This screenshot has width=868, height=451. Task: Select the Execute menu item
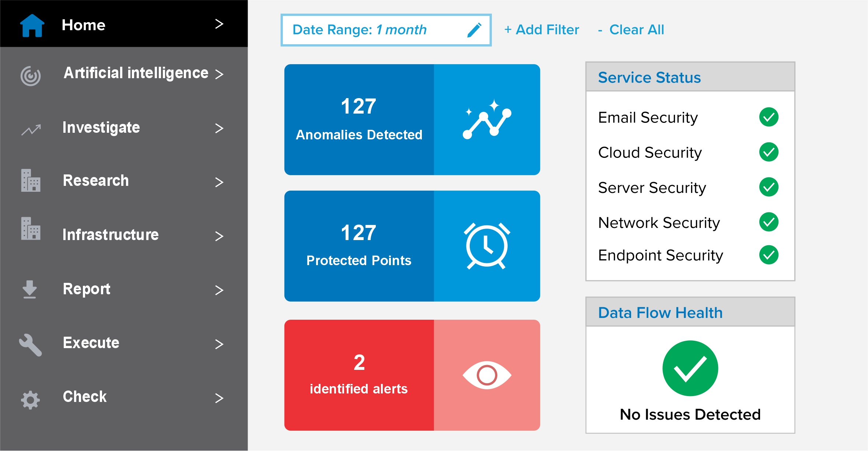(91, 343)
